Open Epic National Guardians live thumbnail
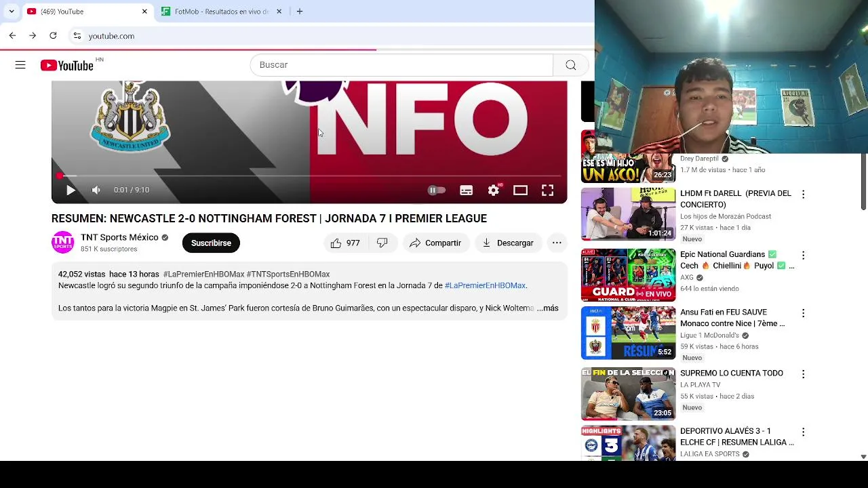 point(628,275)
